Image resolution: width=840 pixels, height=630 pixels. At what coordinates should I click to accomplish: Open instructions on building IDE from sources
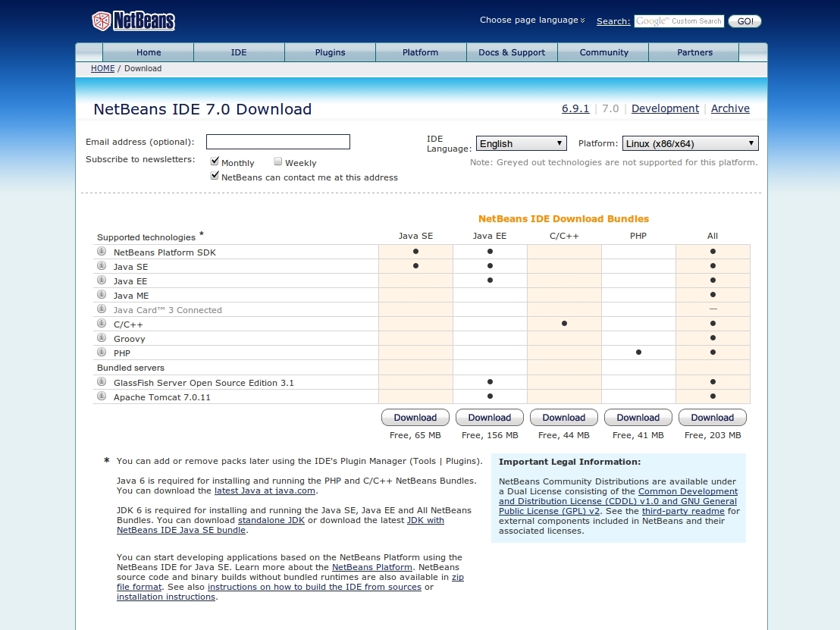pyautogui.click(x=315, y=587)
